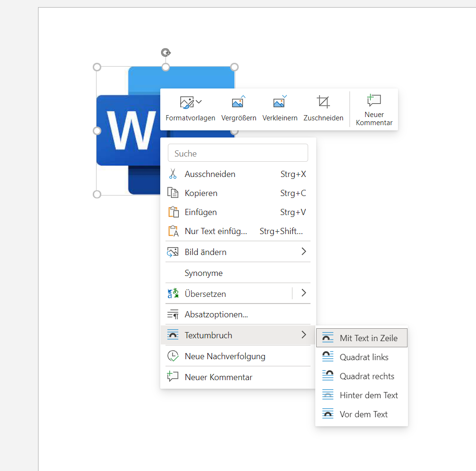Expand the Bild ändern submenu arrow

click(304, 252)
